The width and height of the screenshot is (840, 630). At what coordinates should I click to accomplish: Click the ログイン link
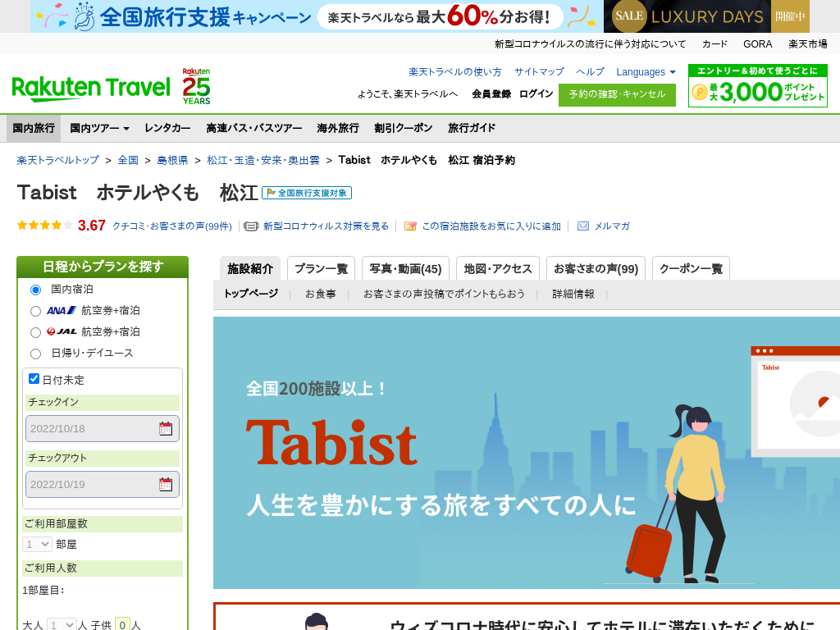[536, 94]
